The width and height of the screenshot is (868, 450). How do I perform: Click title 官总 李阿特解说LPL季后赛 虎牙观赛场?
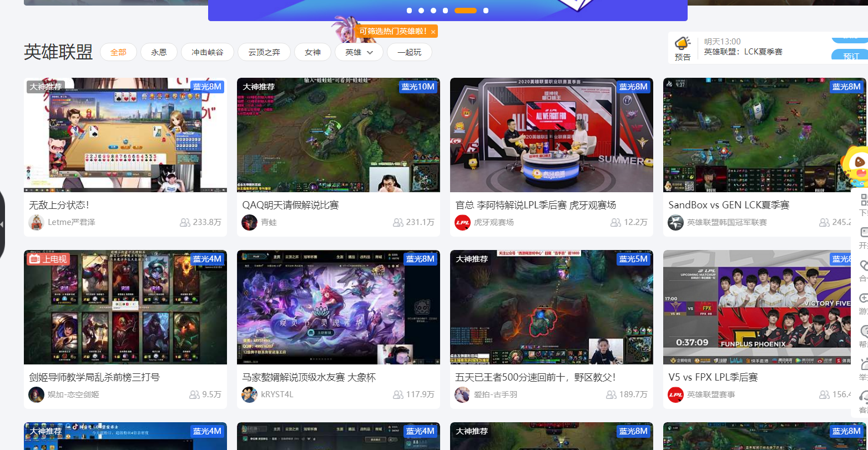[536, 205]
